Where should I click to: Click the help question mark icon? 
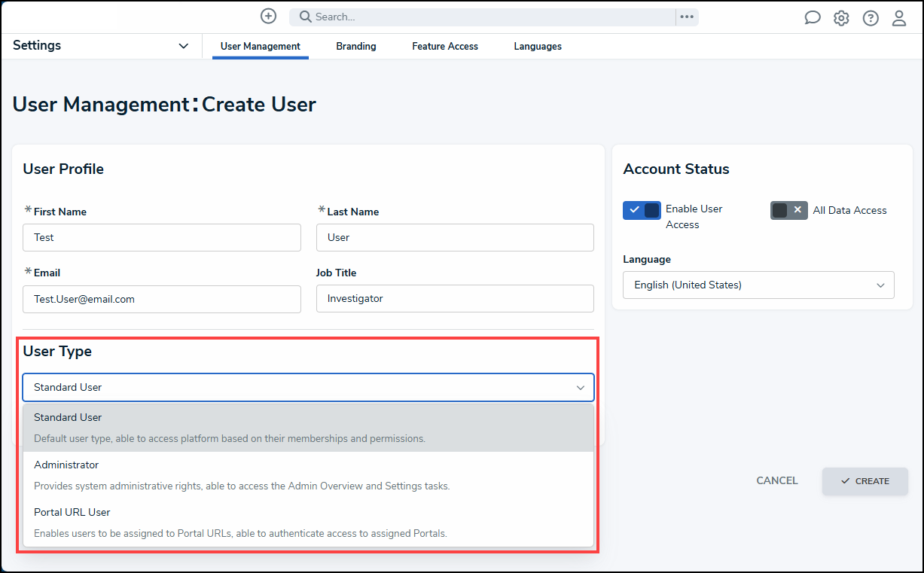871,18
